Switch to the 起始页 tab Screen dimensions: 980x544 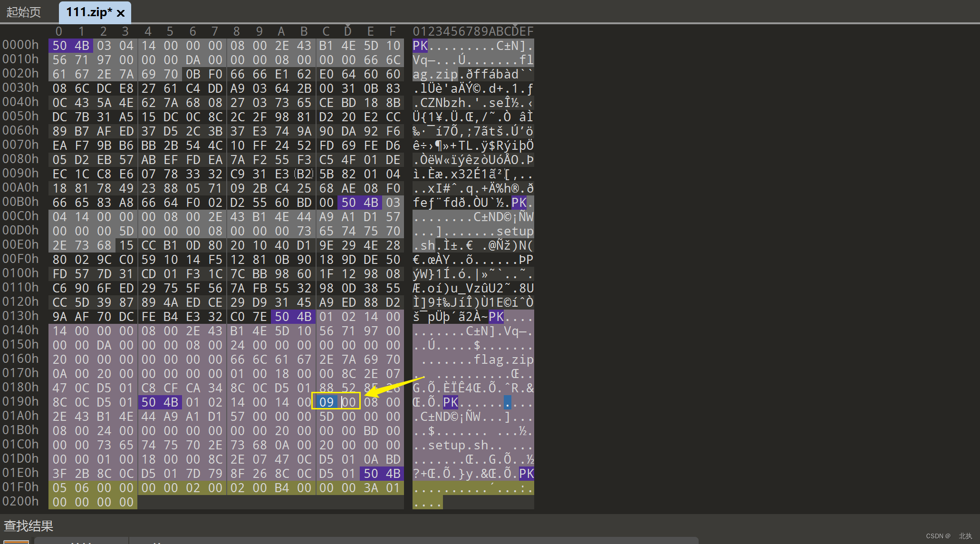[24, 12]
